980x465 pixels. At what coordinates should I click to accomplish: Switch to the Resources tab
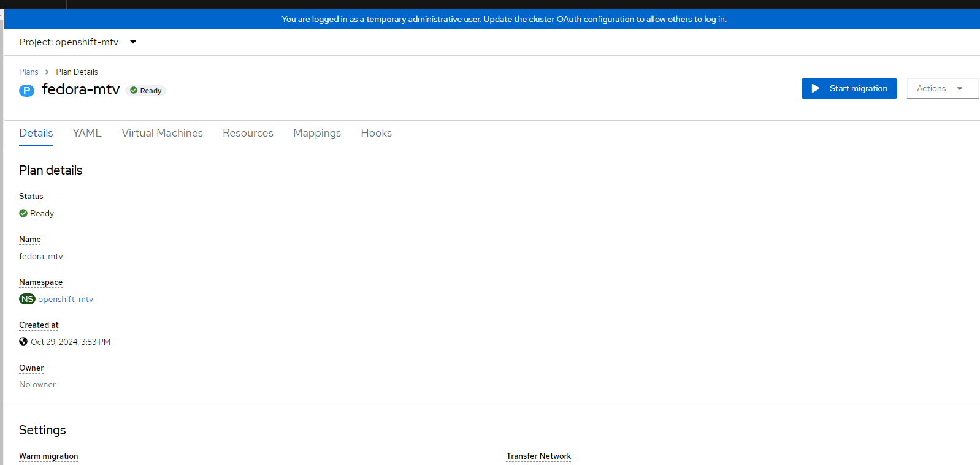coord(248,133)
